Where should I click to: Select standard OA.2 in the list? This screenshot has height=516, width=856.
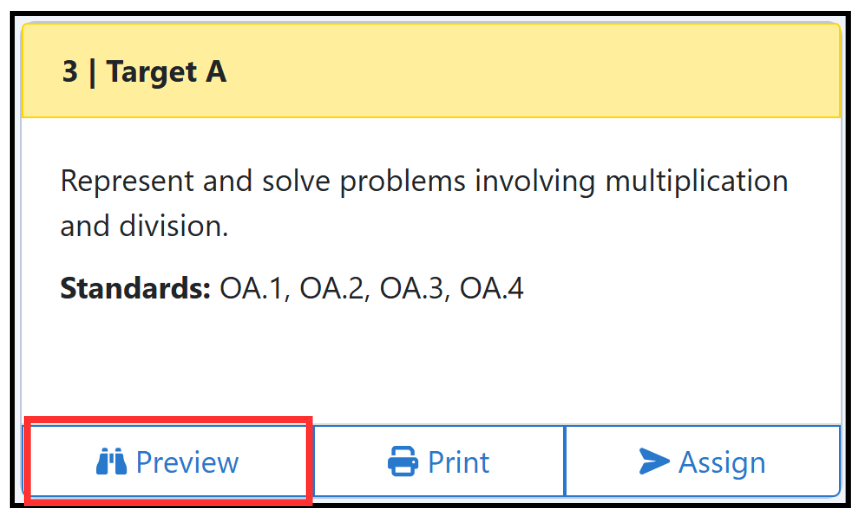334,288
